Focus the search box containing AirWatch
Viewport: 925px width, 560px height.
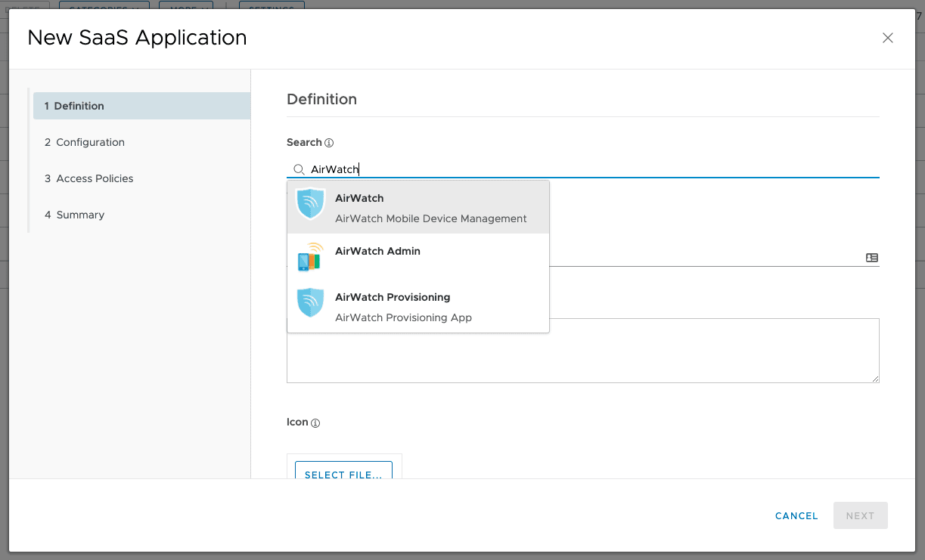point(583,169)
